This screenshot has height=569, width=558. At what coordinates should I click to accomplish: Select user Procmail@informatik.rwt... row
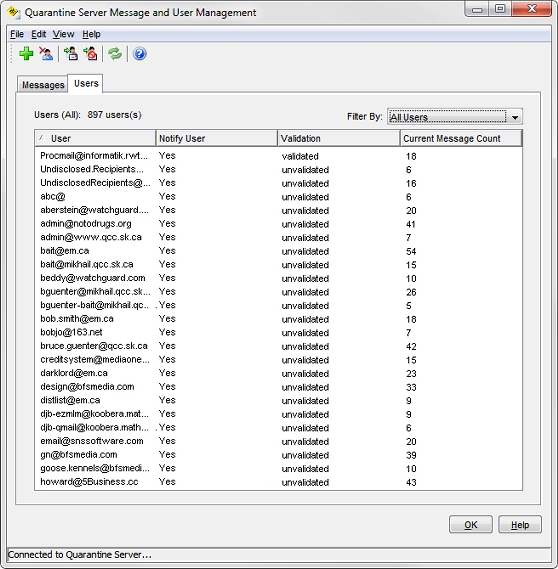tap(279, 156)
